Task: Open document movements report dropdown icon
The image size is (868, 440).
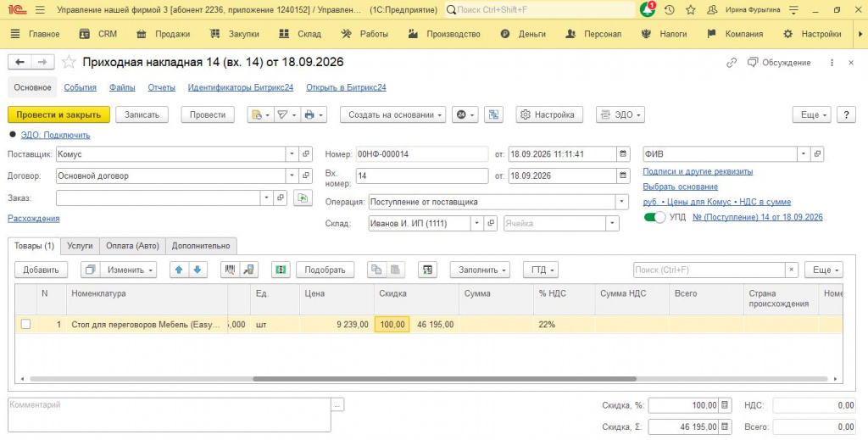Action: point(260,114)
